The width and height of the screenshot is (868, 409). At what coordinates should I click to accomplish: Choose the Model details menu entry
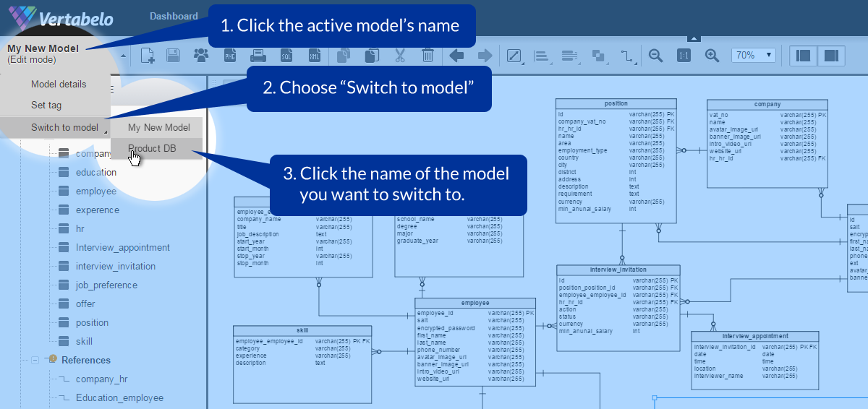tap(59, 84)
